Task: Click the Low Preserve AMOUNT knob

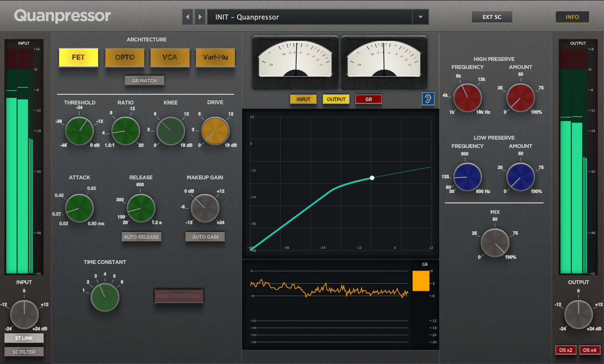Action: coord(521,177)
